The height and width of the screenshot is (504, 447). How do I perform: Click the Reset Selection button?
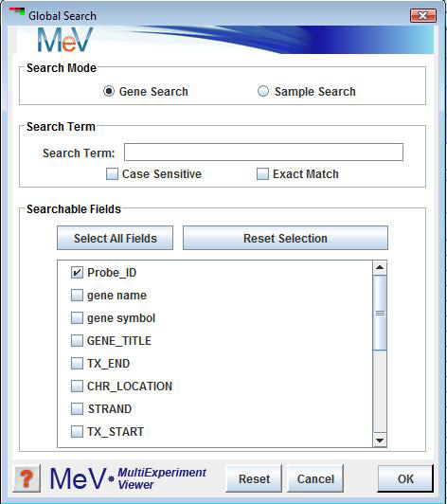[285, 238]
